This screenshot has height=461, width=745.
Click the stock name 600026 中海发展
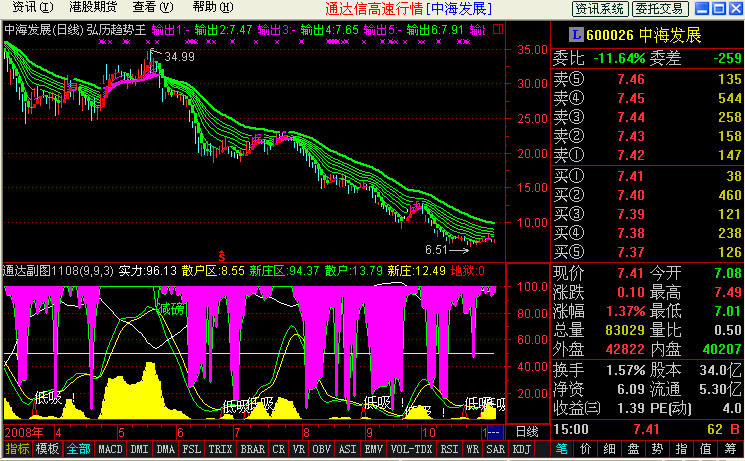[x=643, y=35]
